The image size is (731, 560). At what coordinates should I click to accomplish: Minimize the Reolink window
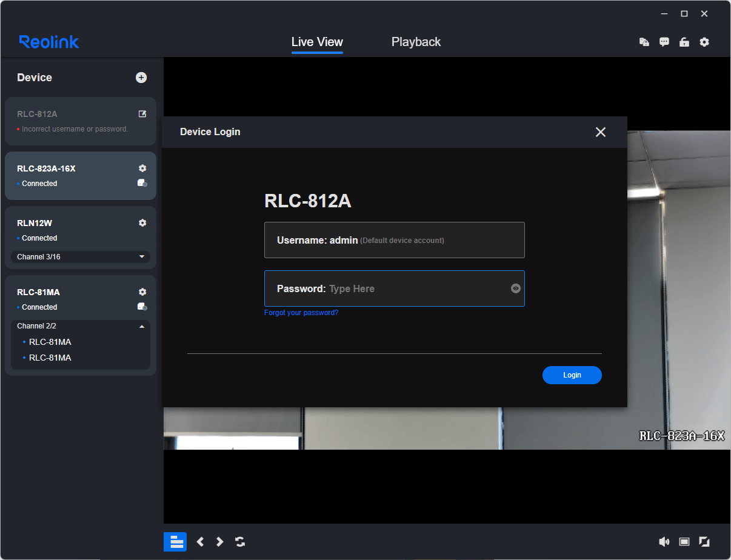[x=664, y=13]
